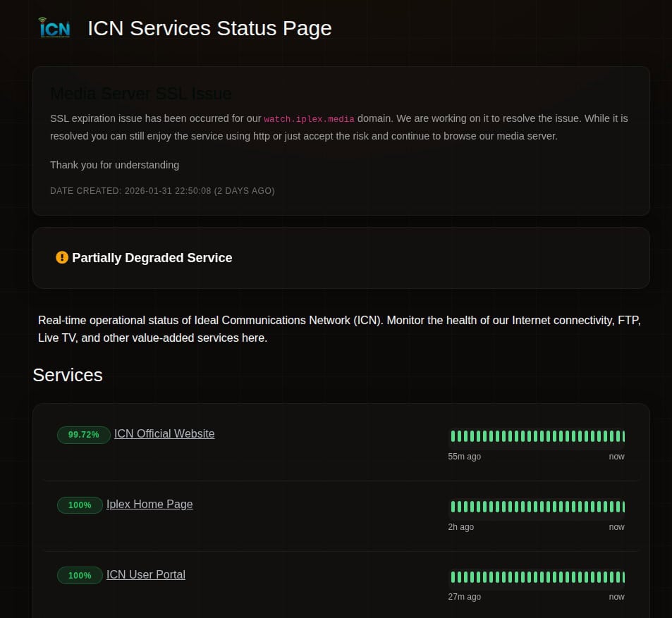Click the Partially Degraded Service status text
This screenshot has height=618, width=672.
152,258
